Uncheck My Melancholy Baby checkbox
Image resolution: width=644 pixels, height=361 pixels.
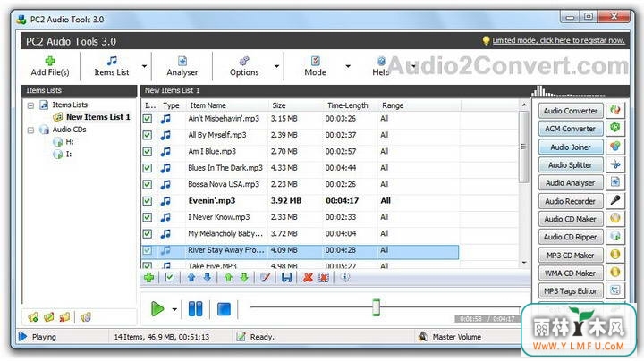click(x=148, y=234)
